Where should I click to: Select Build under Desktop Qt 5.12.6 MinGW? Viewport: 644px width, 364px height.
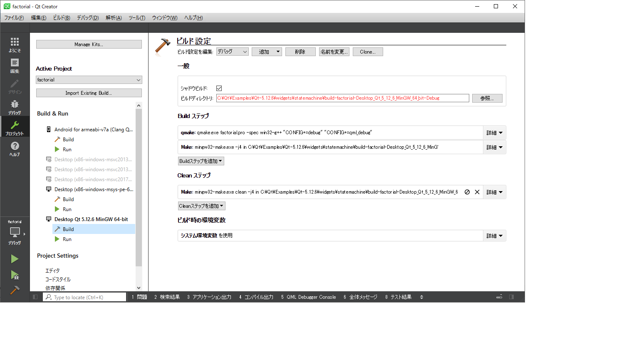(x=68, y=229)
